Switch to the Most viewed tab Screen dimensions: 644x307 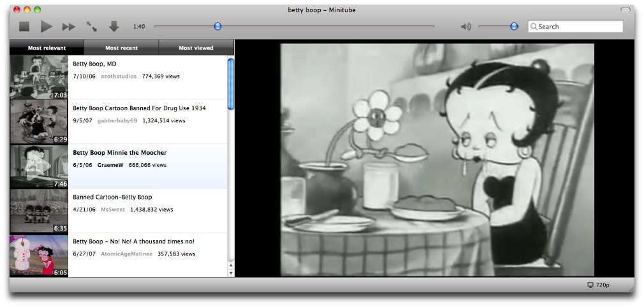click(196, 48)
